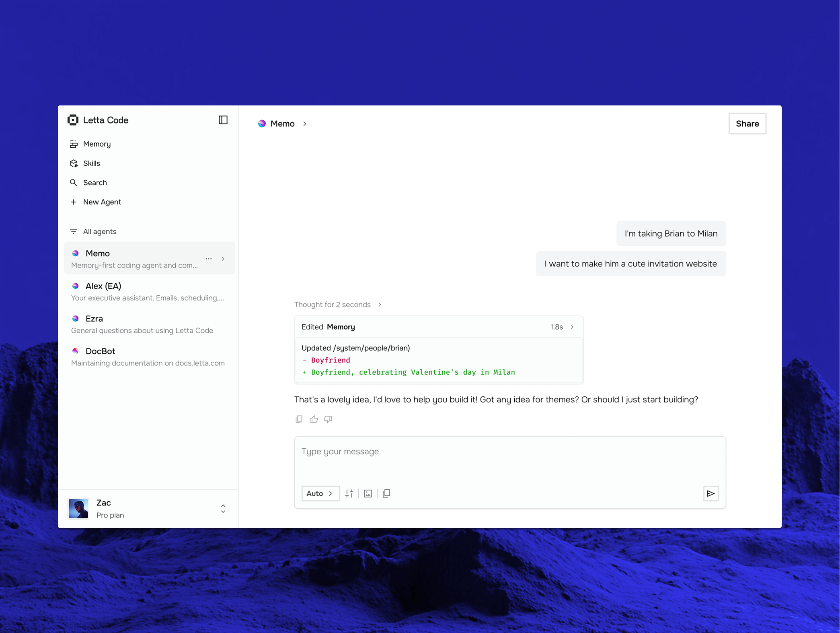This screenshot has width=840, height=633.
Task: Thumbs down the assistant's reply
Action: 328,419
